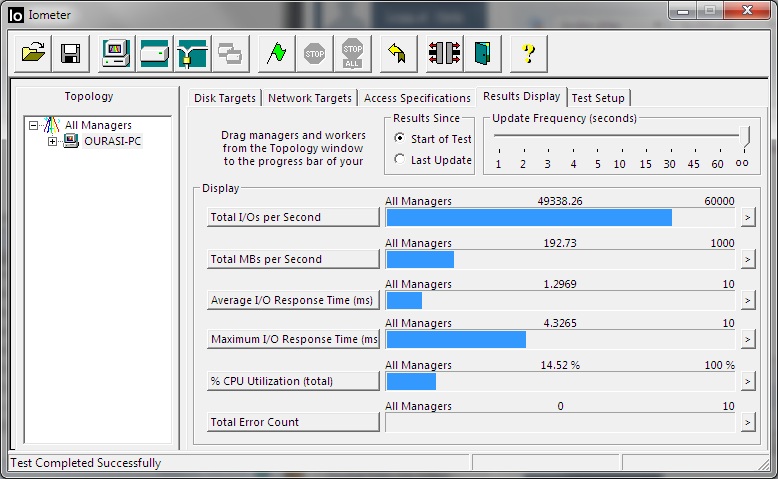Click the Maximum I/O Response Time progress bar
Viewport: 778px width, 479px height.
[x=560, y=340]
